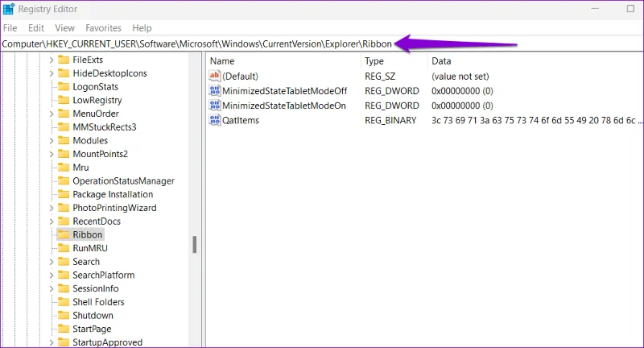Select the SearchPlatform folder icon
644x348 pixels.
click(x=64, y=275)
